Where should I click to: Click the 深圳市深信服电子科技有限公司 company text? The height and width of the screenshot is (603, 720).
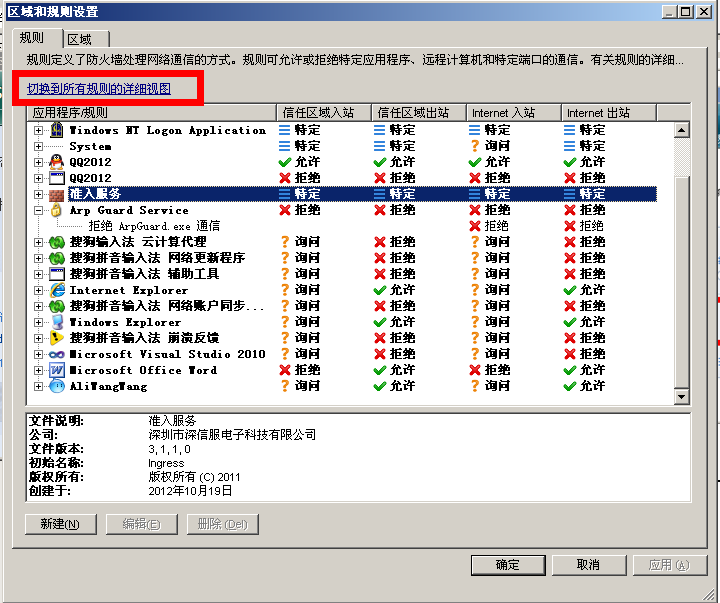tap(232, 434)
